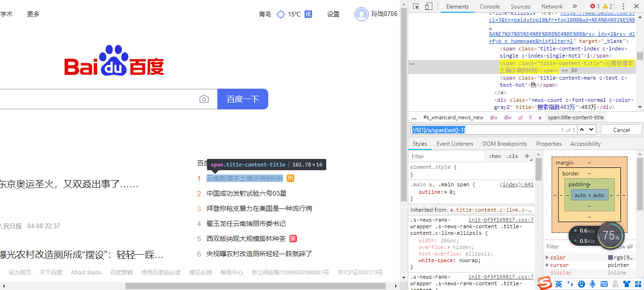Click the red 新 badge
Viewport: 644px width, 290px height.
coord(293,239)
